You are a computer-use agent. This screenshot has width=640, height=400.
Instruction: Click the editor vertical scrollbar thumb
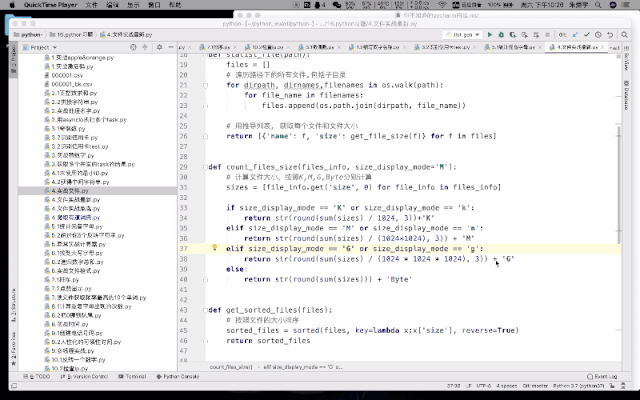[619, 184]
